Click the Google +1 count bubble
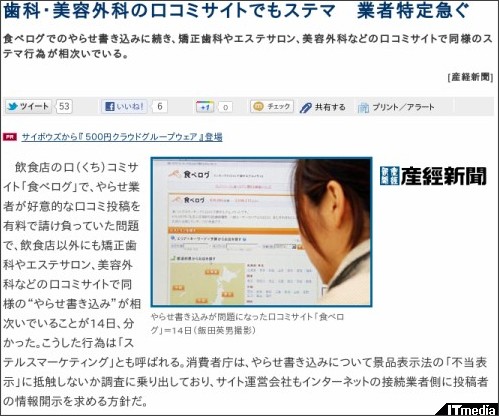This screenshot has width=499, height=416. tap(225, 107)
